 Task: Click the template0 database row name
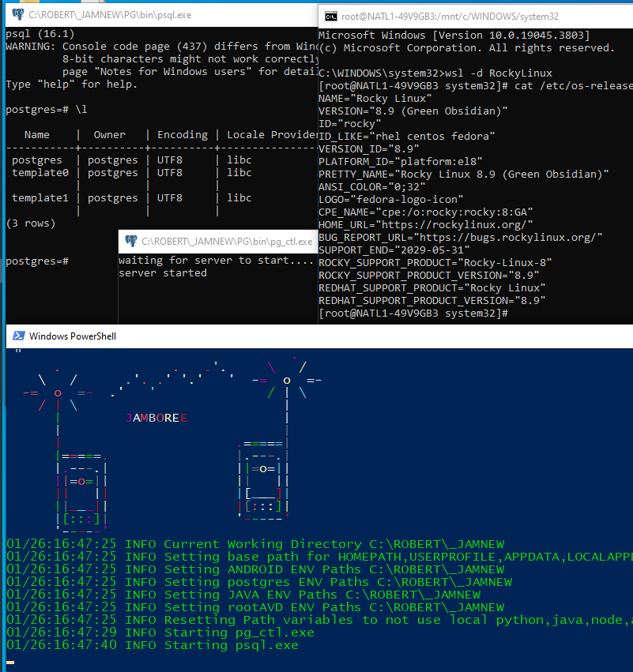pos(40,172)
